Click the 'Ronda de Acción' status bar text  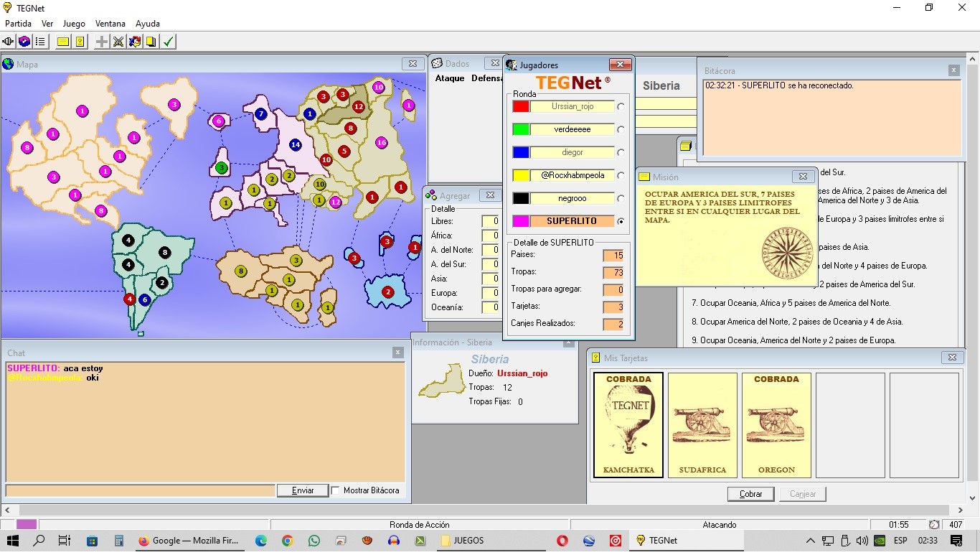(x=420, y=525)
